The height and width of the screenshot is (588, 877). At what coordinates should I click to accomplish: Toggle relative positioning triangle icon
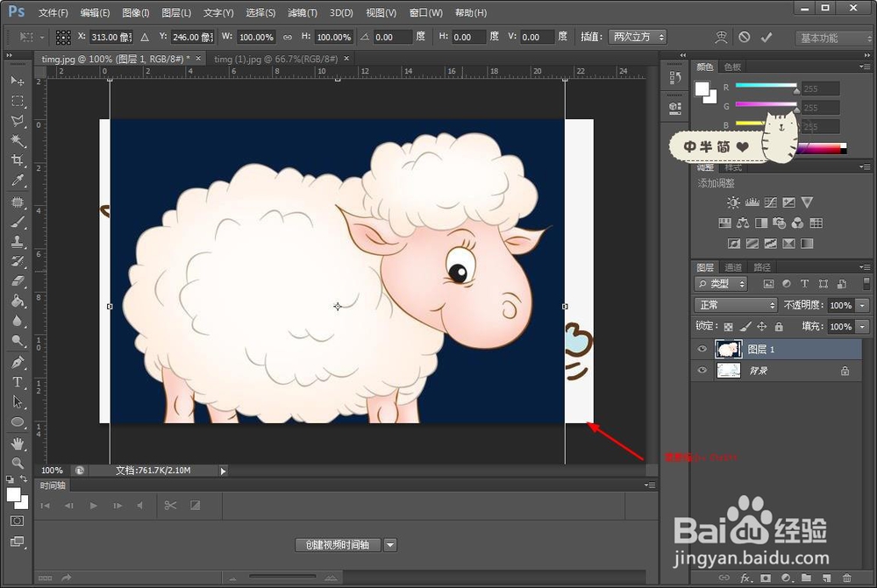(145, 37)
